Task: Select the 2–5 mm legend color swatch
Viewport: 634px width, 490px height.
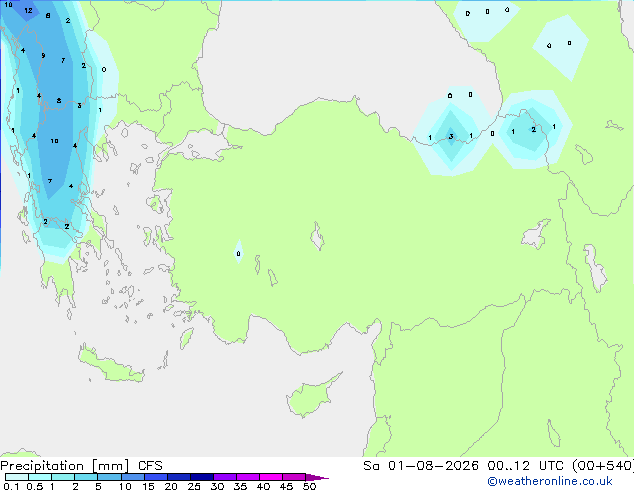Action: (x=86, y=477)
